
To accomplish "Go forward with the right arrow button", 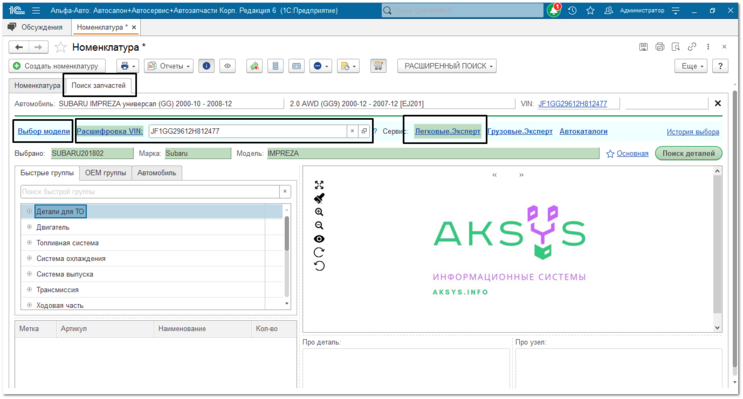I will (x=38, y=47).
